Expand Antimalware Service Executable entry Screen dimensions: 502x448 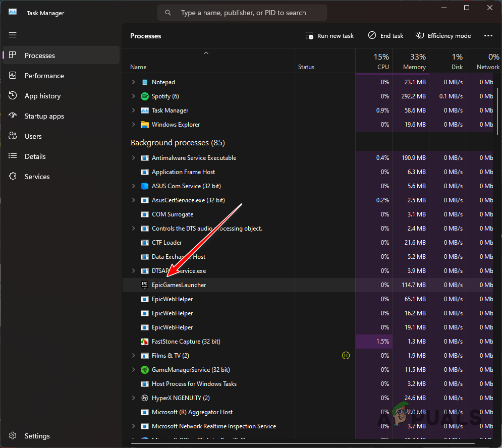(133, 157)
